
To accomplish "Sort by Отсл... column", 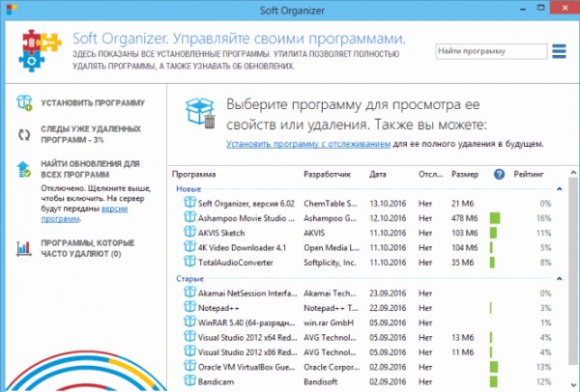I will 430,175.
